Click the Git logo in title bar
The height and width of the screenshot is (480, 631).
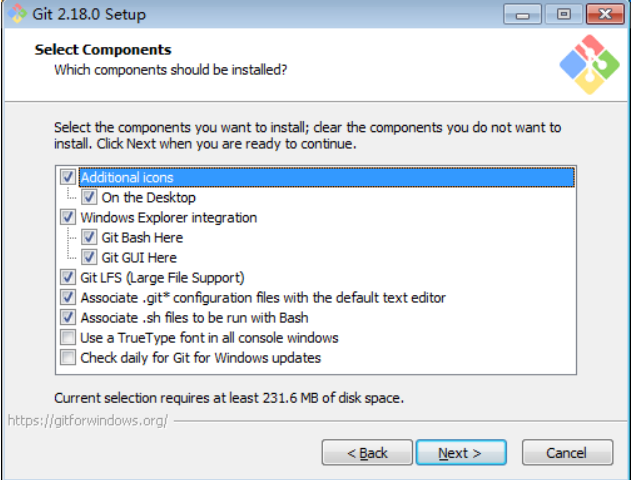(x=14, y=14)
